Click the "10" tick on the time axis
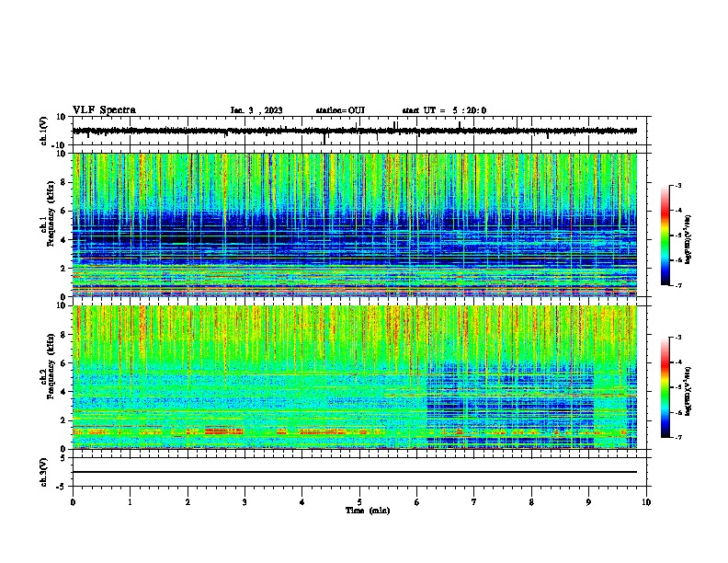 click(646, 502)
